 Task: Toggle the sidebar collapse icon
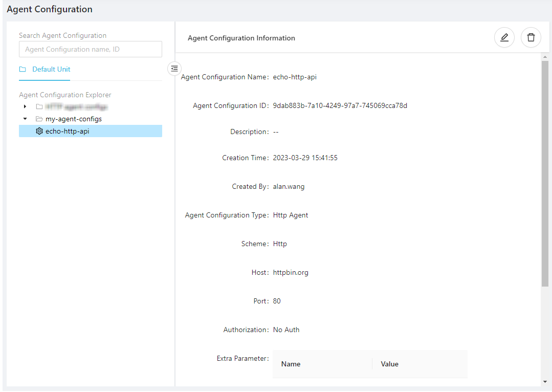click(x=174, y=68)
